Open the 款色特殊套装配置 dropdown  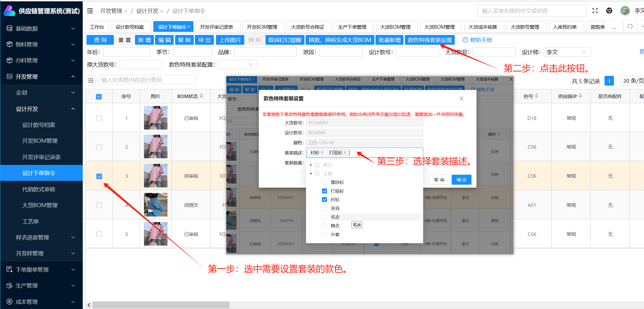pyautogui.click(x=237, y=65)
